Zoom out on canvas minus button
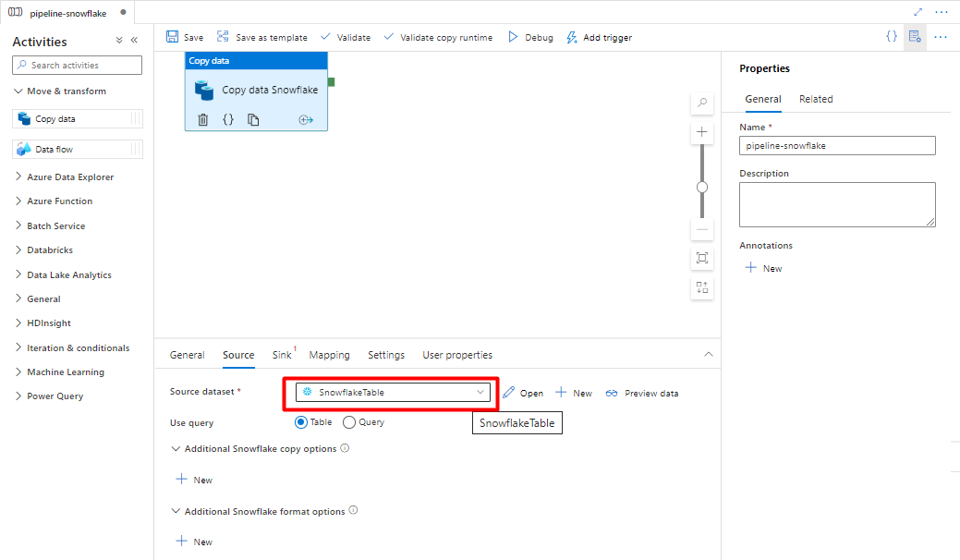The height and width of the screenshot is (560, 960). coord(702,229)
